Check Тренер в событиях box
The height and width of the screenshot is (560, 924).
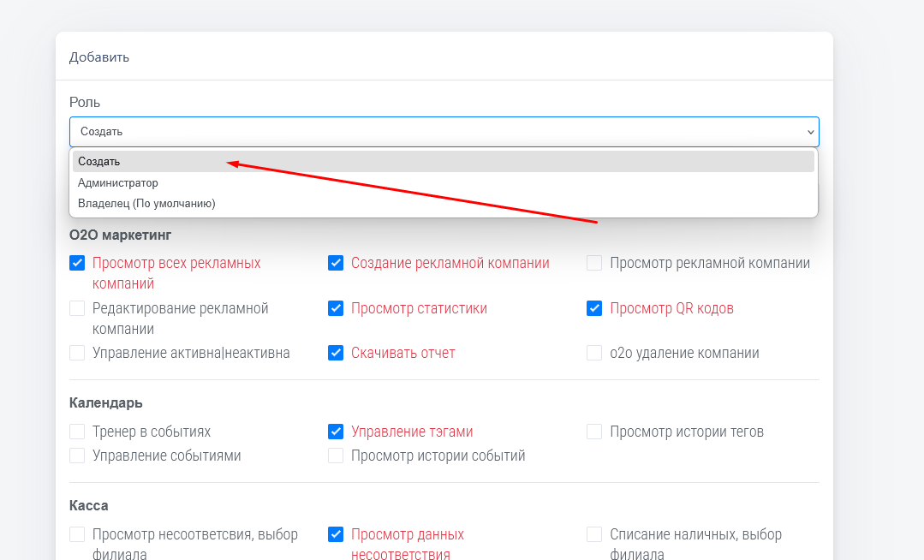point(77,432)
